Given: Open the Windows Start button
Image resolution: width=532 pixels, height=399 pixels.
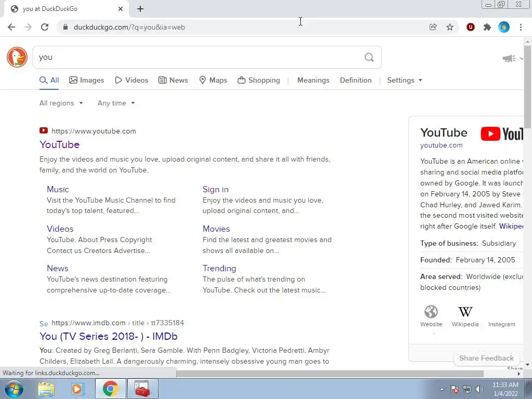Looking at the screenshot, I should point(14,389).
